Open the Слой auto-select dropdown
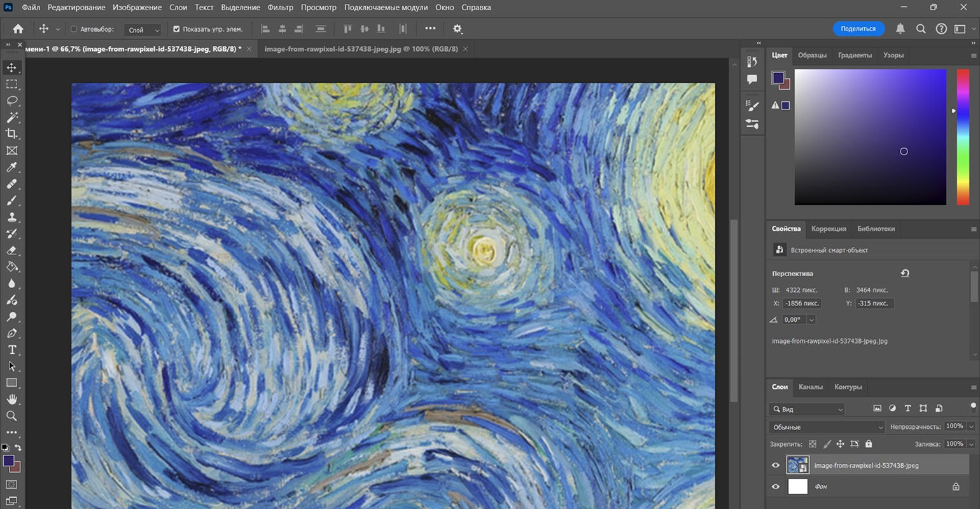The width and height of the screenshot is (980, 509). [x=143, y=29]
